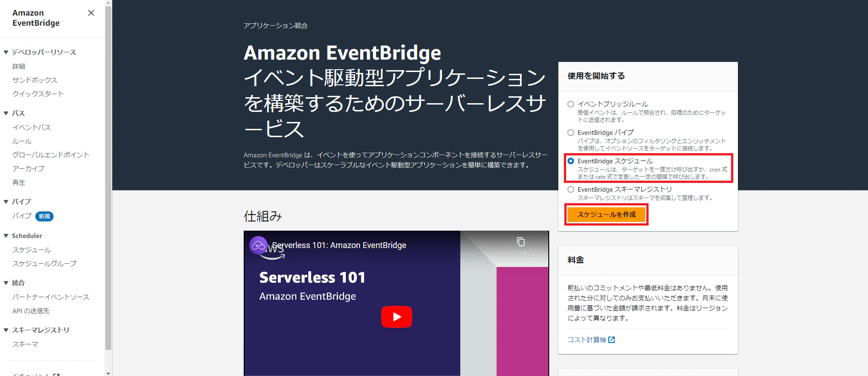Open external link icon beside コスト計算機
Viewport: 868px width, 376px height.
pyautogui.click(x=611, y=340)
